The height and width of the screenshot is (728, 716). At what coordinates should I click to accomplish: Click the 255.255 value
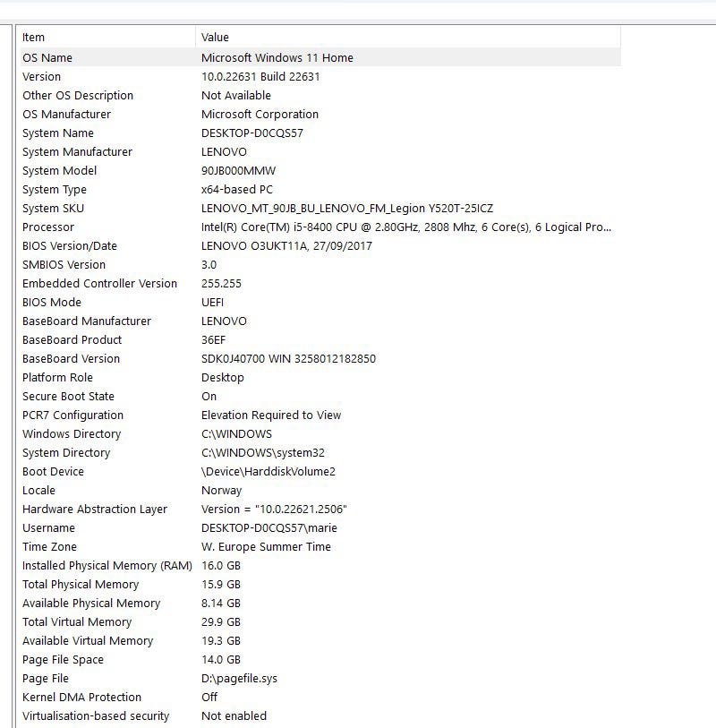pyautogui.click(x=221, y=283)
